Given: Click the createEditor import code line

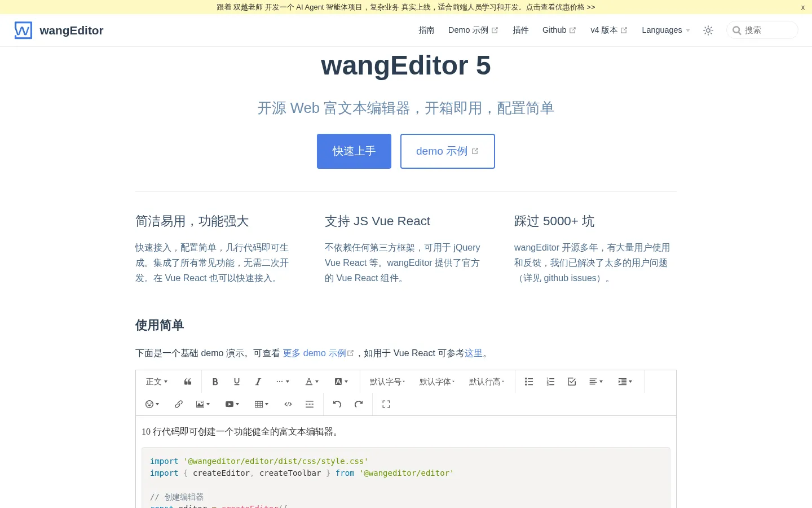Looking at the screenshot, I should [x=302, y=473].
